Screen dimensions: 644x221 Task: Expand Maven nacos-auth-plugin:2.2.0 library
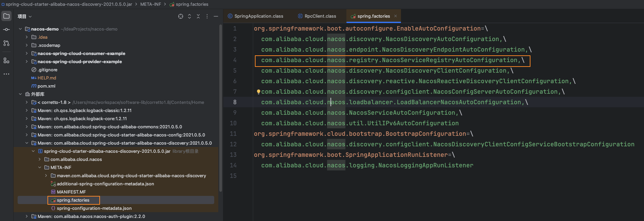click(27, 216)
